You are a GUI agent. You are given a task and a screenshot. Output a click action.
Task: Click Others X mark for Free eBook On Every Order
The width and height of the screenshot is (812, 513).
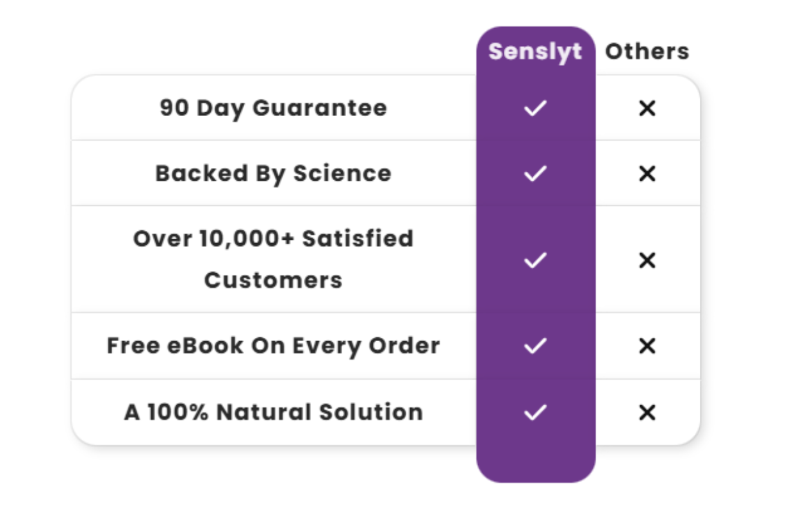pos(647,346)
